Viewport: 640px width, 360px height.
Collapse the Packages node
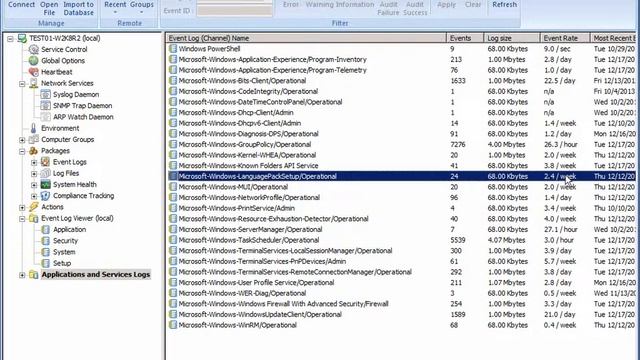coord(22,151)
